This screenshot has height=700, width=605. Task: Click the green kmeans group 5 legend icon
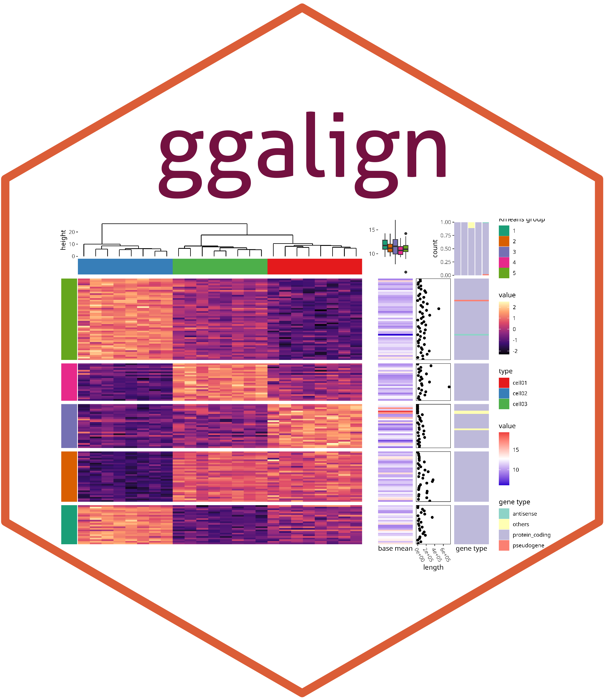(x=505, y=273)
